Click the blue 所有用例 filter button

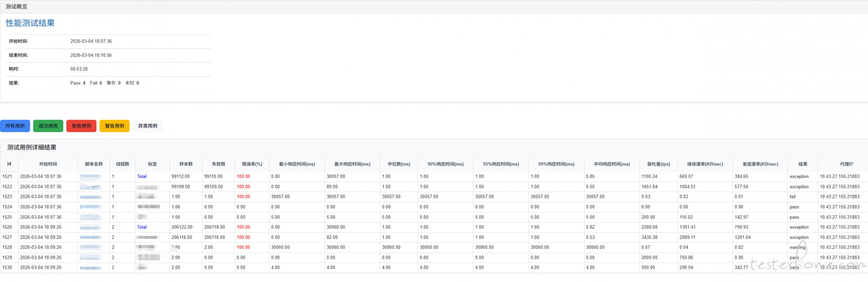pos(15,126)
